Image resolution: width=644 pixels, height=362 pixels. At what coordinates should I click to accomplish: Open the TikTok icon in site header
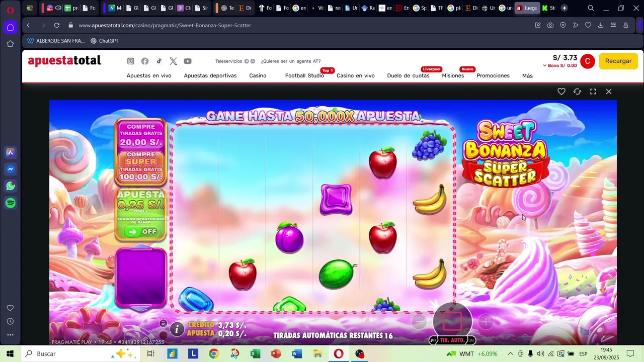pyautogui.click(x=159, y=61)
